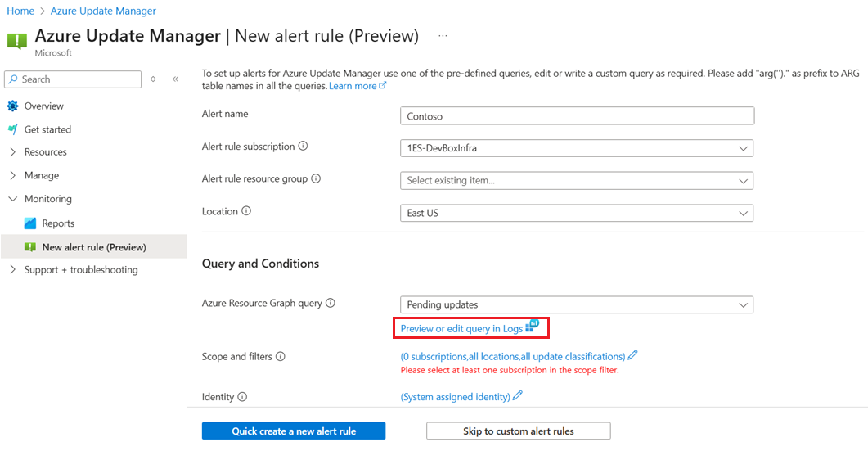The image size is (868, 460).
Task: Open the Alert rule resource group dropdown
Action: coord(576,180)
